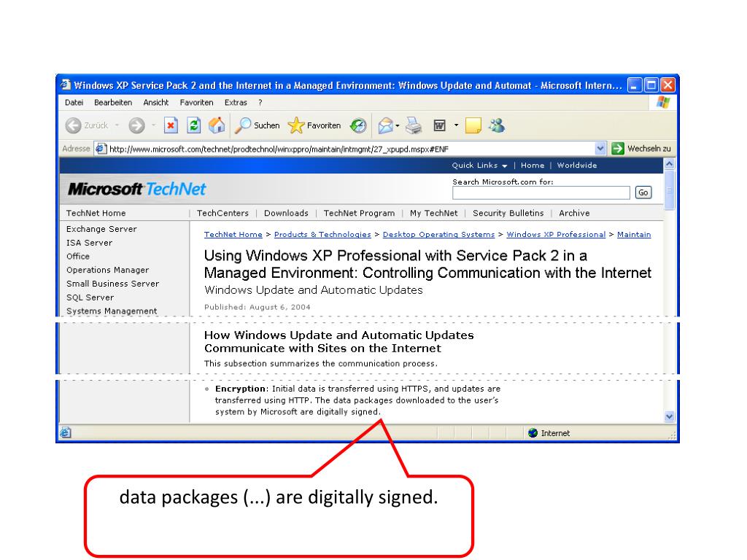Click the Go search button
Image resolution: width=747 pixels, height=560 pixels.
point(643,192)
